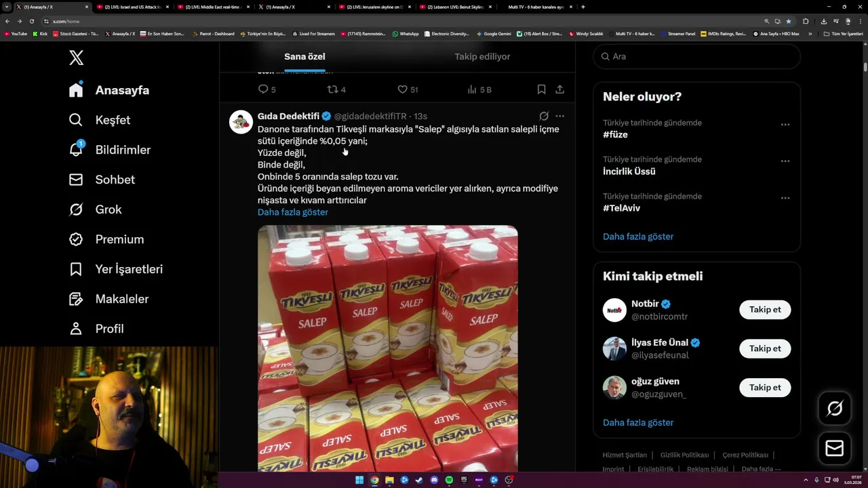The width and height of the screenshot is (868, 488).
Task: Open more options for İncirlik Üssü trend
Action: 785,161
